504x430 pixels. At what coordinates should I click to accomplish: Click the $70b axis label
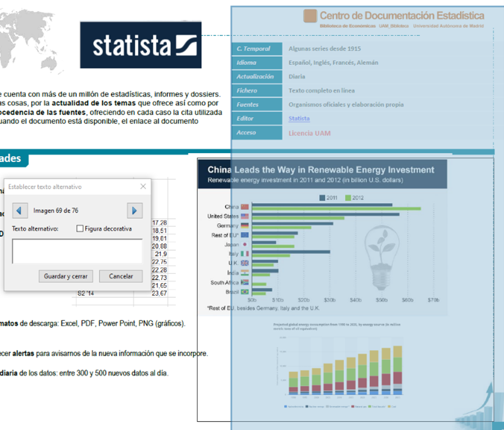(x=433, y=300)
